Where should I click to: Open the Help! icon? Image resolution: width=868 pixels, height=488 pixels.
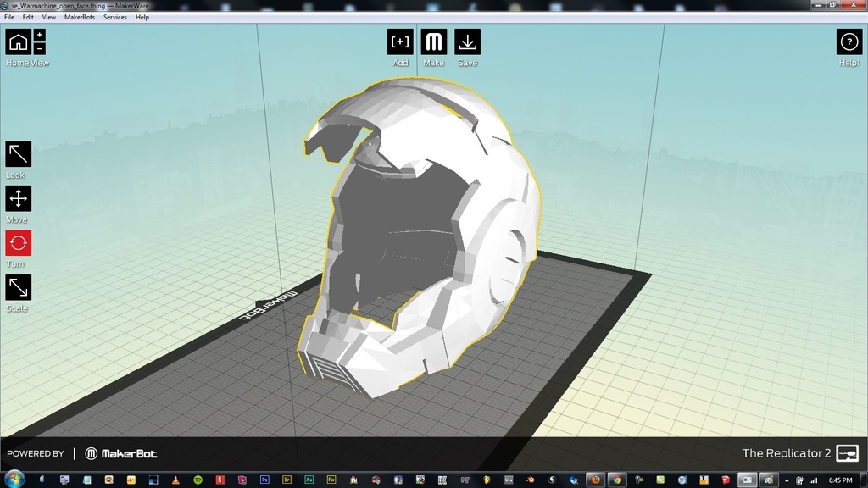point(849,42)
